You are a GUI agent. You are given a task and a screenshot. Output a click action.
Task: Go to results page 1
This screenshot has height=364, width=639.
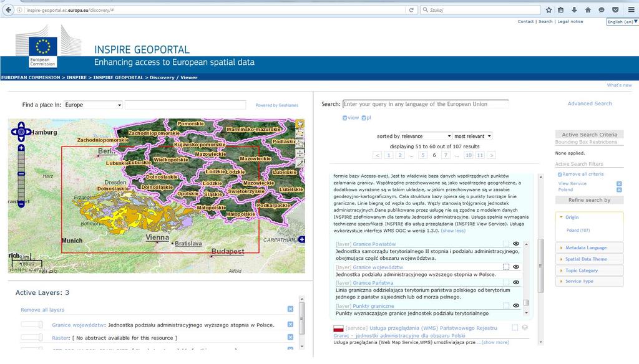click(x=389, y=155)
